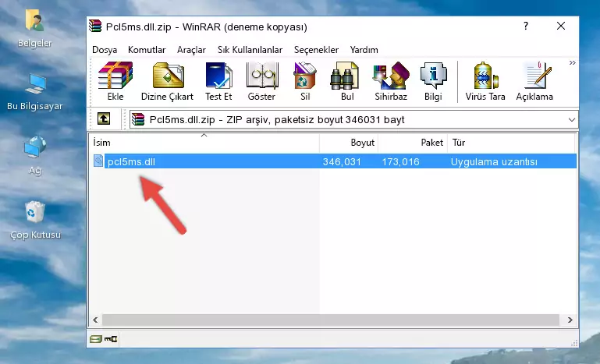Launch the Sihirbaz wizard

coord(391,81)
